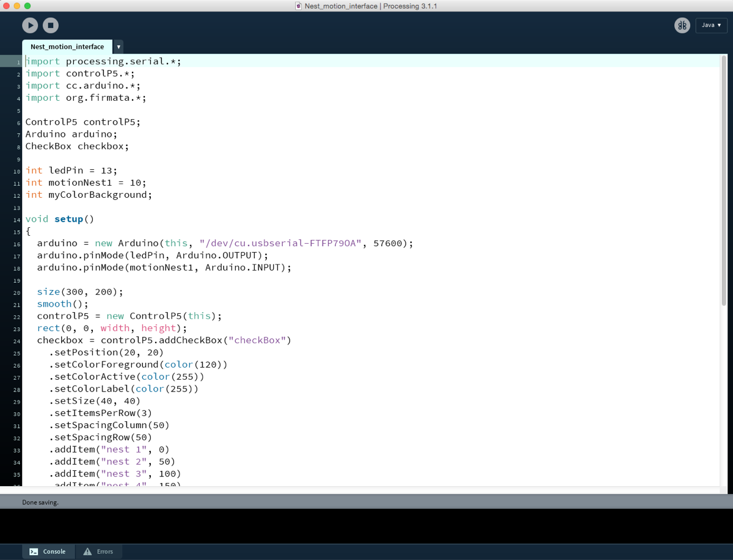Open the tab options arrow menu
The width and height of the screenshot is (733, 560).
pyautogui.click(x=119, y=46)
